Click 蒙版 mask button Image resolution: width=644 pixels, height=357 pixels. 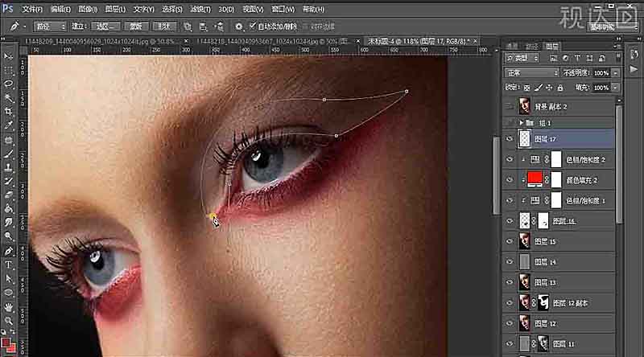[135, 27]
